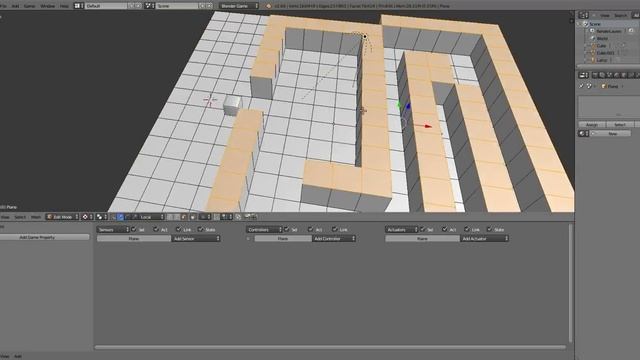Click the OpenGL render icon in 3D header
This screenshot has width=640, height=360.
tap(247, 217)
